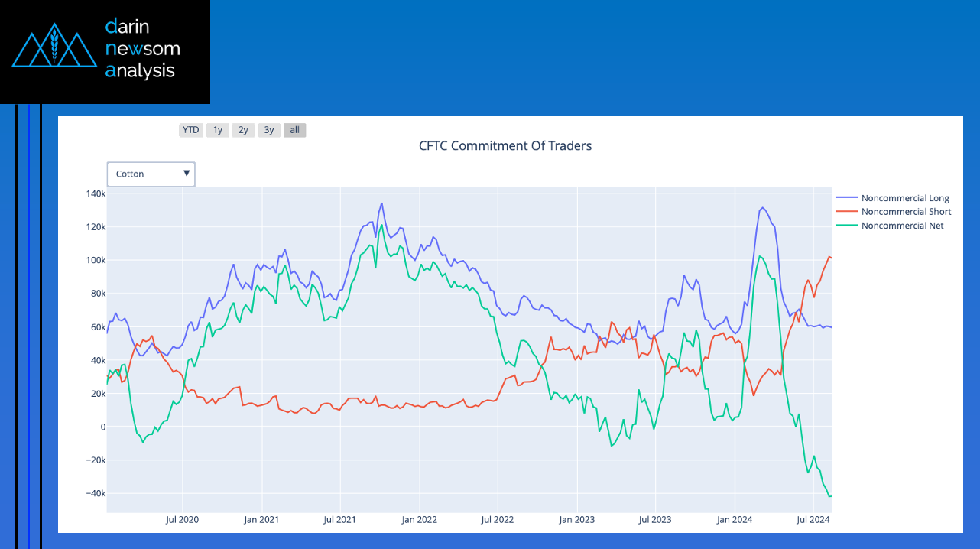
Task: Click the -40k y-axis label
Action: tap(95, 493)
